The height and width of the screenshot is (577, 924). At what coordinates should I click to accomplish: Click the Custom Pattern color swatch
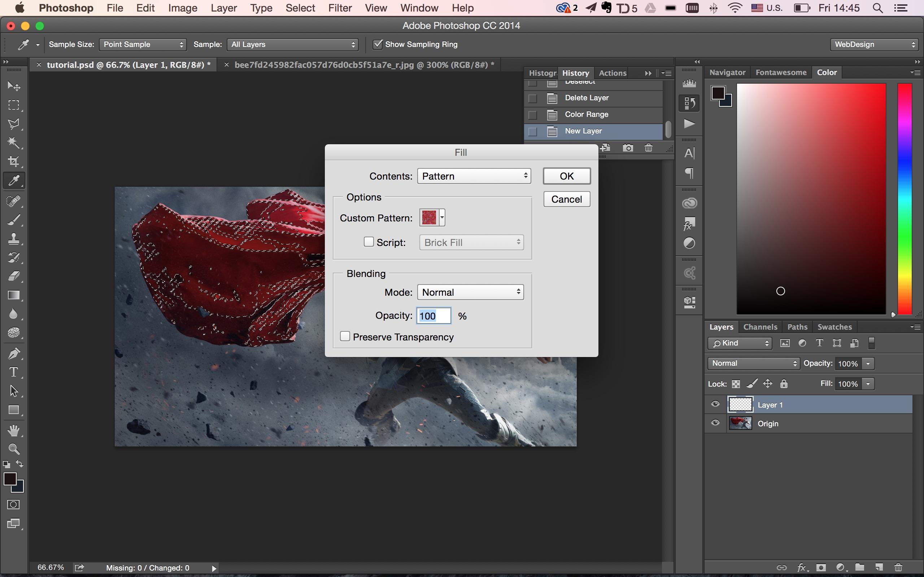(429, 217)
